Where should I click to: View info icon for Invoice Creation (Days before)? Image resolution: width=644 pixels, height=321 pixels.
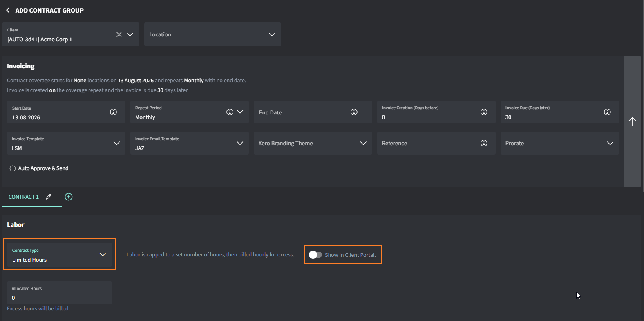click(484, 112)
